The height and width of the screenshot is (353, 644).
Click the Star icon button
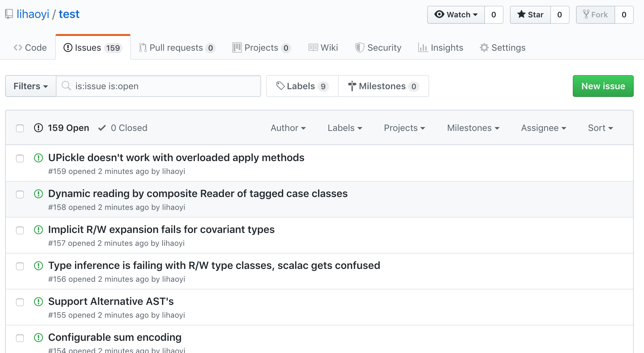point(521,14)
